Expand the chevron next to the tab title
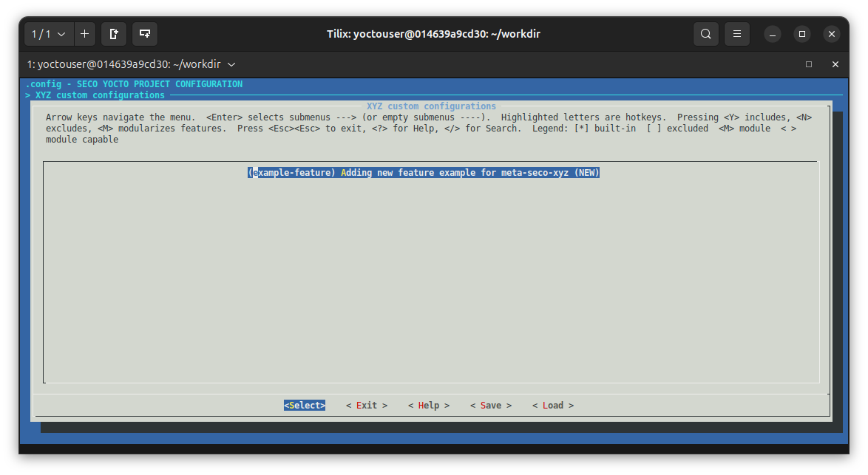The image size is (868, 475). tap(231, 64)
